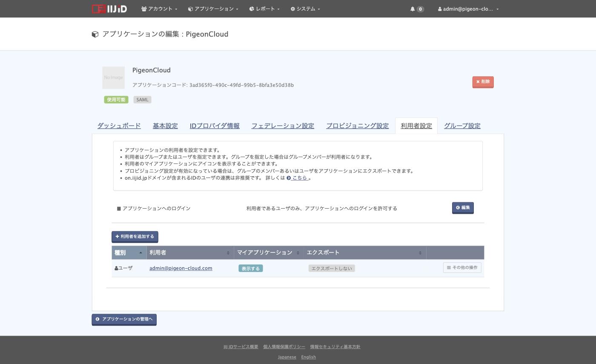Image resolution: width=596 pixels, height=364 pixels.
Task: Switch to the IDプロバイダ情報 tab
Action: 215,126
